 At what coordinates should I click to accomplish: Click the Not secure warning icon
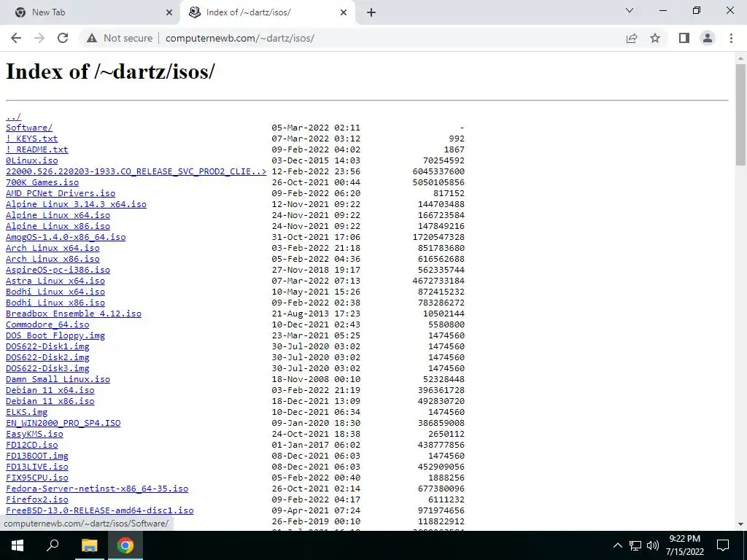pyautogui.click(x=92, y=38)
